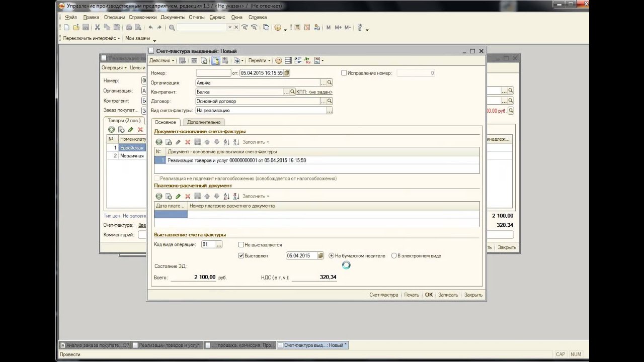Open selection button of Контрагент field Белка
This screenshot has width=644, height=362.
pos(286,92)
